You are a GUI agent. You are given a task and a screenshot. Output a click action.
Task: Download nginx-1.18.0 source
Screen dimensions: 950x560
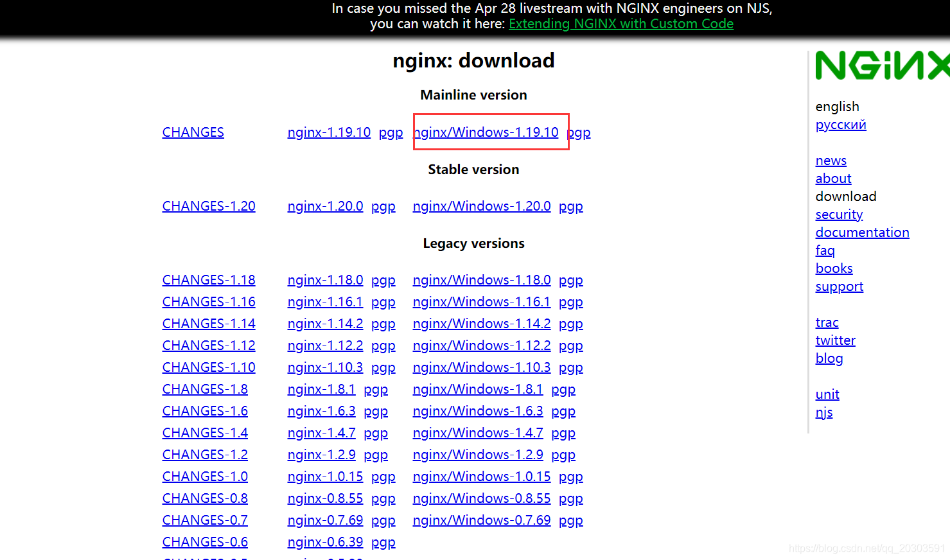coord(325,280)
